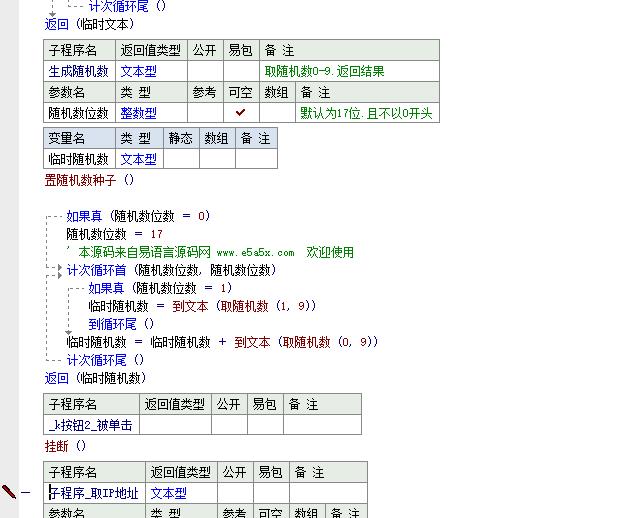Toggle 静态 cell for 临时随机数 variable
Image resolution: width=643 pixels, height=518 pixels.
[x=180, y=159]
